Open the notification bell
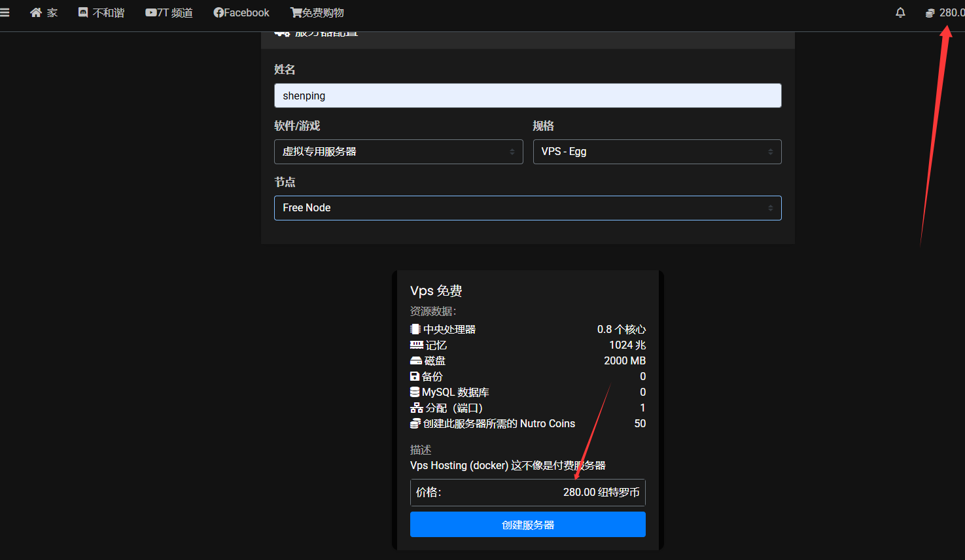965x560 pixels. (900, 12)
